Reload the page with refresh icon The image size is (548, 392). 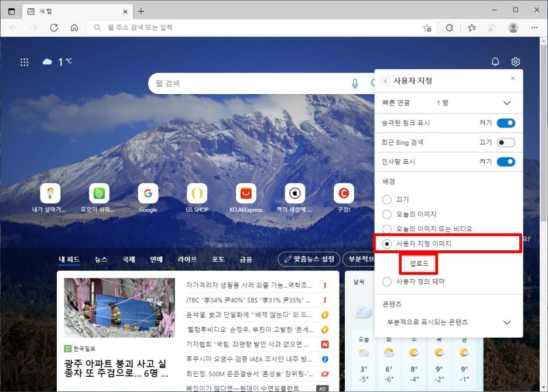[x=54, y=27]
